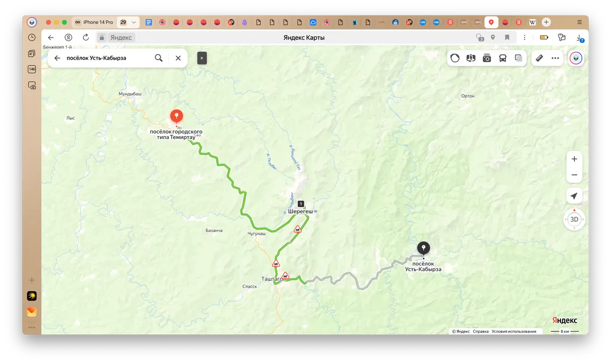Clear the search with the X button
The image size is (611, 364).
coord(178,58)
